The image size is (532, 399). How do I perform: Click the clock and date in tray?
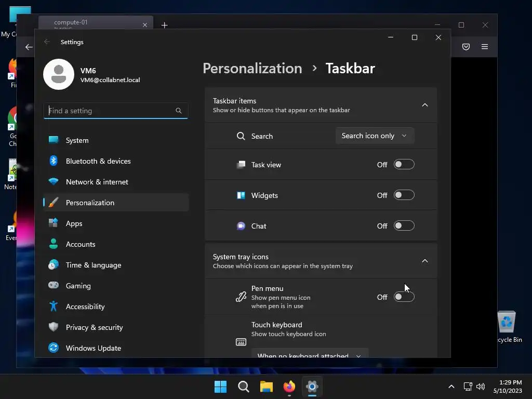508,387
